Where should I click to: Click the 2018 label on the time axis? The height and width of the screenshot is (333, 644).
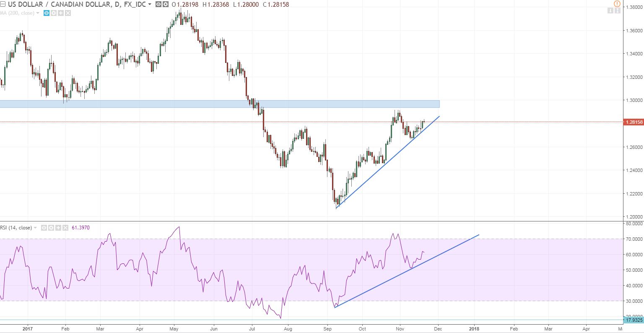(x=475, y=329)
